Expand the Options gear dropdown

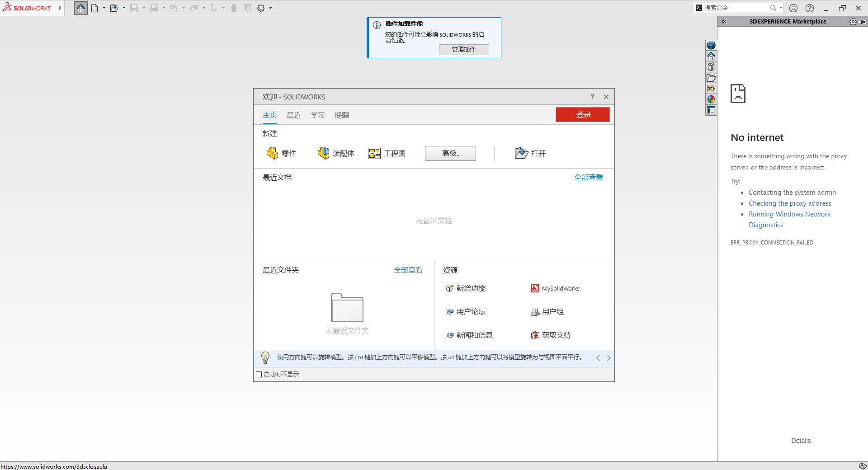tap(270, 8)
